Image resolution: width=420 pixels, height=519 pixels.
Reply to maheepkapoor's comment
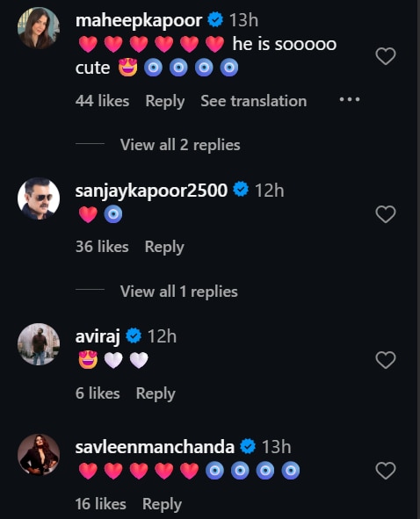point(165,101)
